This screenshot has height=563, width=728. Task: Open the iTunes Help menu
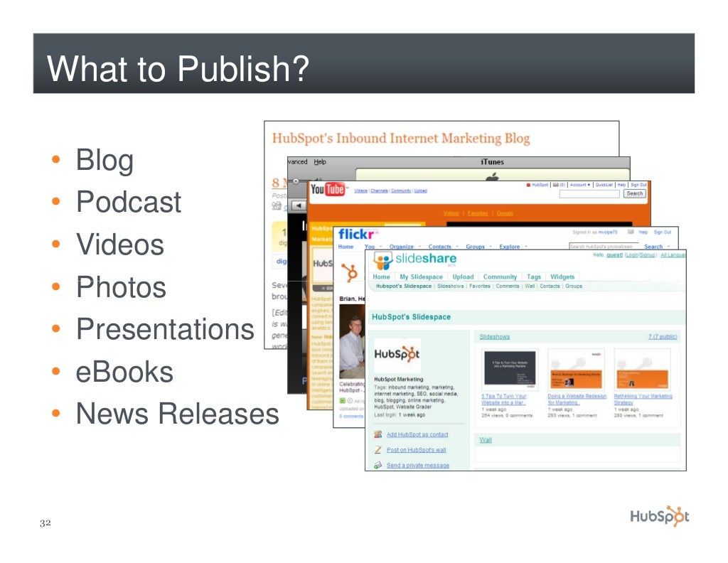tap(320, 162)
